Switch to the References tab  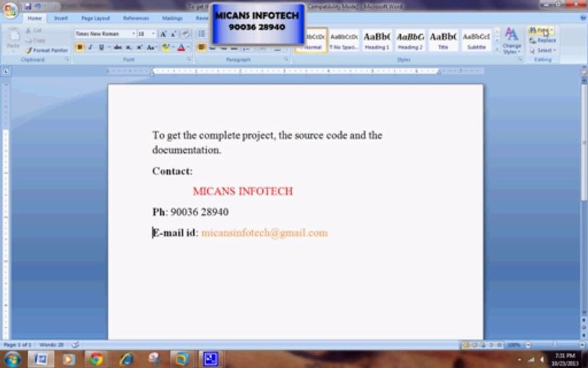[x=136, y=18]
